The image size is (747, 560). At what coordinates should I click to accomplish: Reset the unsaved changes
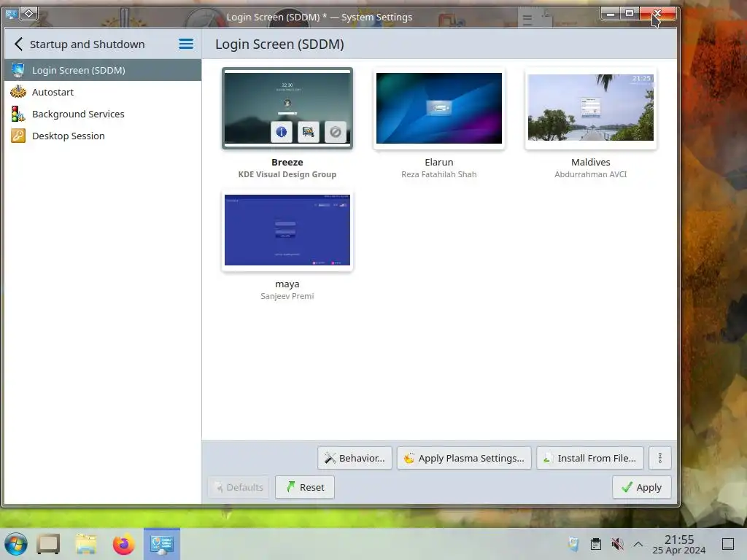click(x=305, y=487)
